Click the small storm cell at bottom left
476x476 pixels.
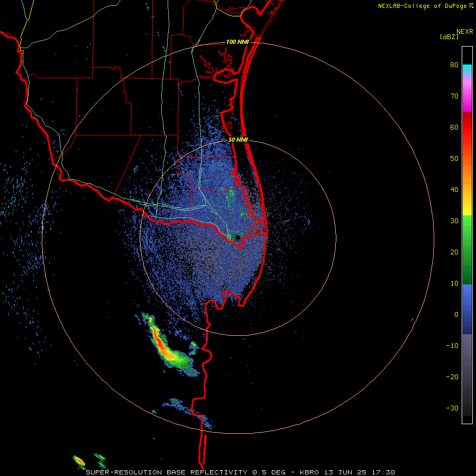coord(79,461)
